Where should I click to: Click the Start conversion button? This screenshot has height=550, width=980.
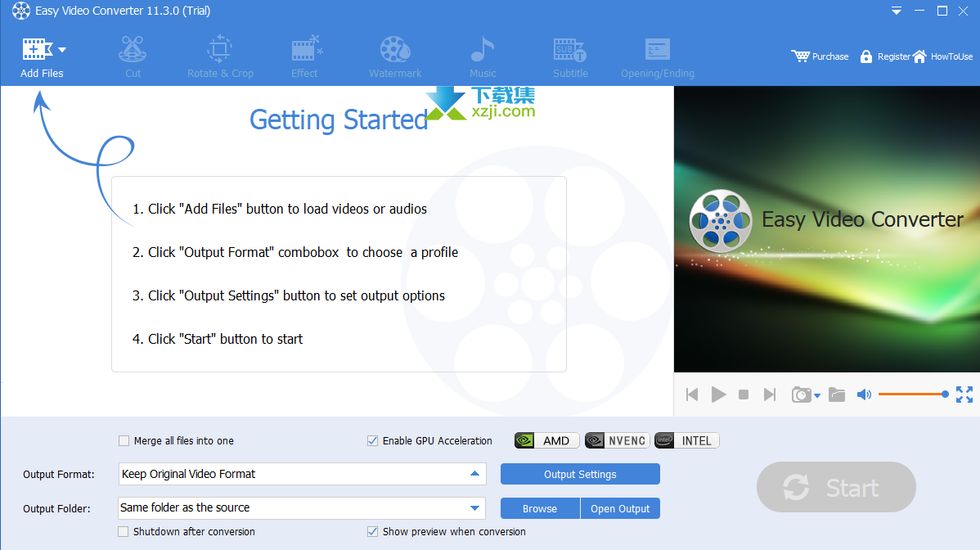pyautogui.click(x=836, y=487)
